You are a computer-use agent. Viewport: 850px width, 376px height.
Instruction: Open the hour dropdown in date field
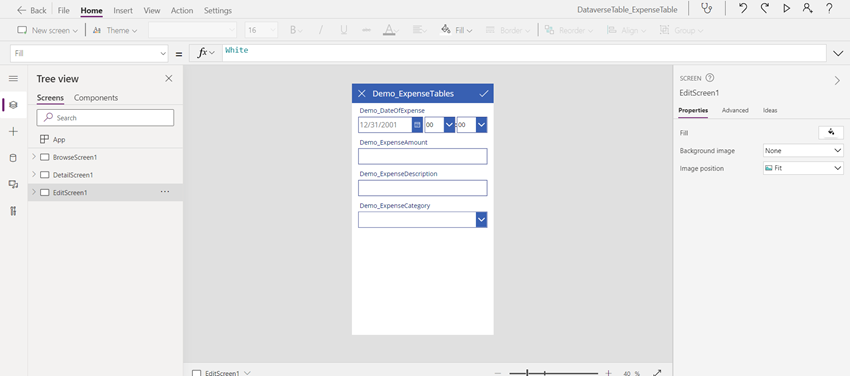(449, 125)
